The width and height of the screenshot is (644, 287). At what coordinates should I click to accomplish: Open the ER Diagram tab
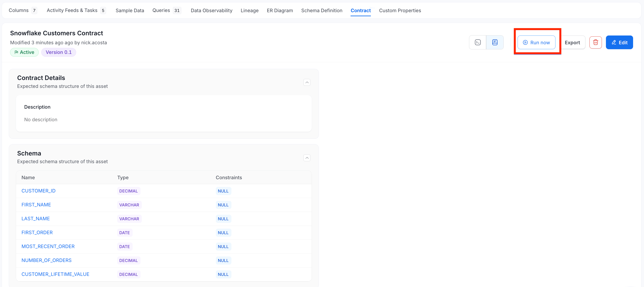tap(280, 10)
